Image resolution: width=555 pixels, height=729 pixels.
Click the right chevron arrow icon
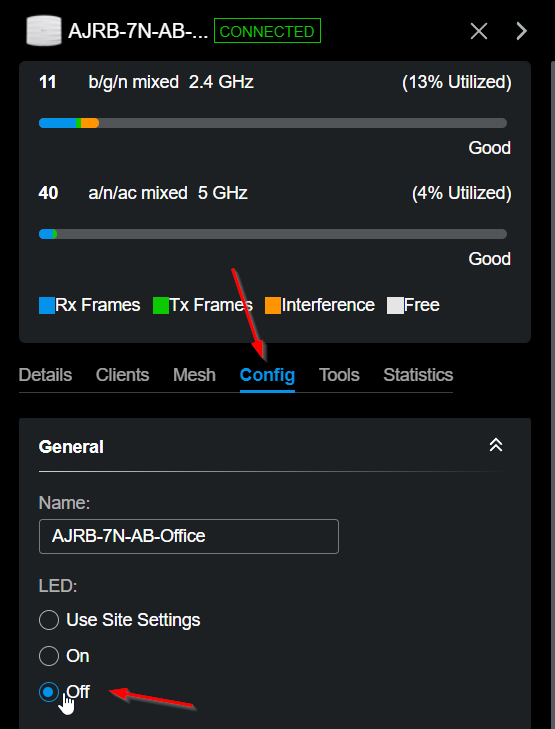coord(522,31)
